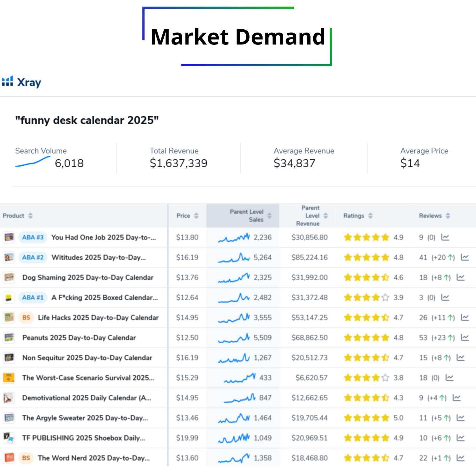Click the "funny desk calendar 2025" keyword heading
The image size is (476, 476).
click(x=87, y=121)
